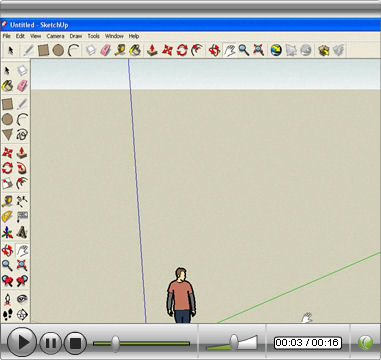Image resolution: width=381 pixels, height=360 pixels.
Task: Open the File menu
Action: 7,36
